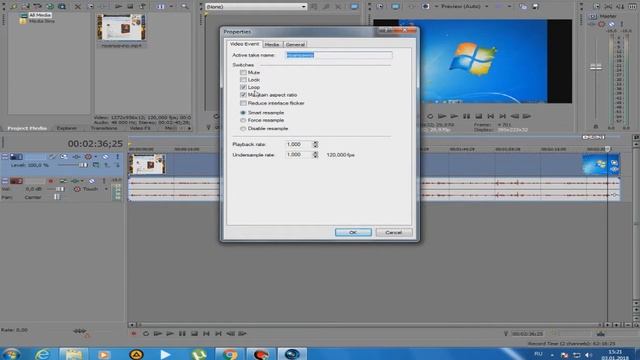Select Smart resample radio option
Screen dimensions: 640x360
(x=243, y=113)
